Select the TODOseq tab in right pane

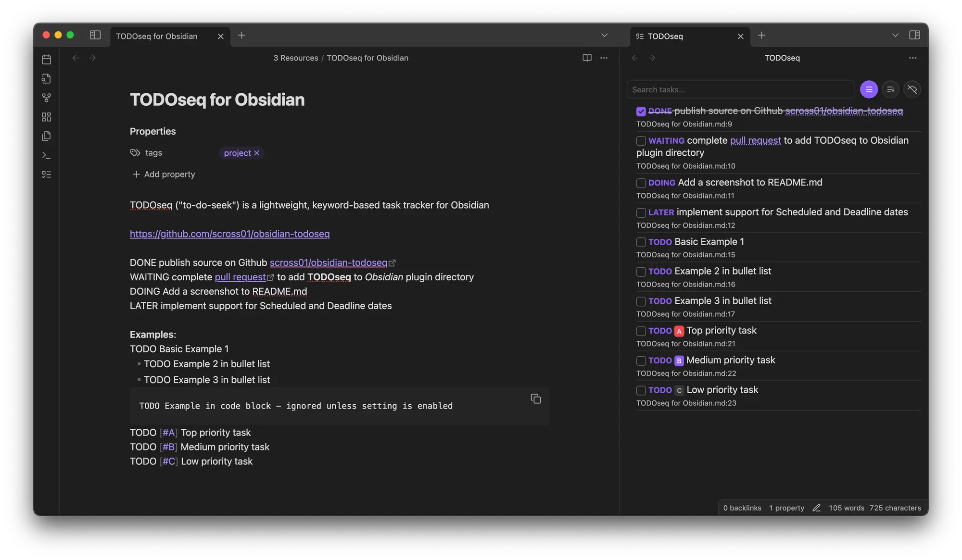pos(690,37)
